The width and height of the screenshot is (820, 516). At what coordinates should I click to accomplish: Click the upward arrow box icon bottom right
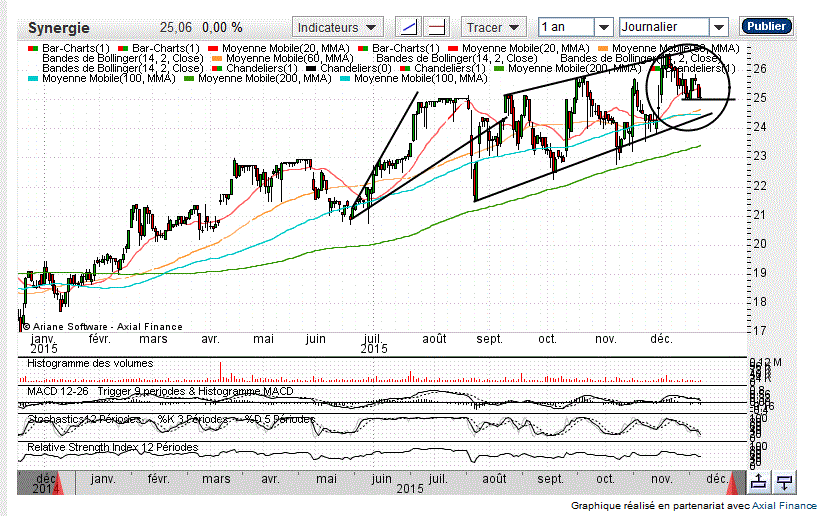tap(758, 482)
